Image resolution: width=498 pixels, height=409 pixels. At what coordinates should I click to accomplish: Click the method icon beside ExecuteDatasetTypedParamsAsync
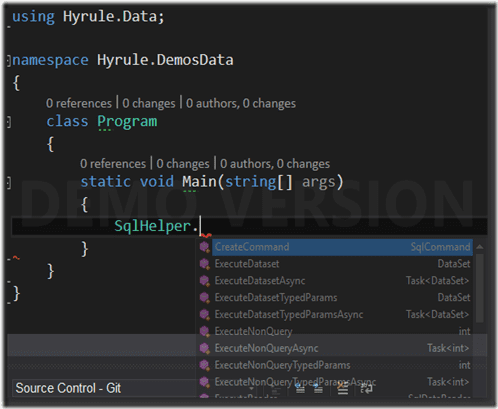coord(204,315)
